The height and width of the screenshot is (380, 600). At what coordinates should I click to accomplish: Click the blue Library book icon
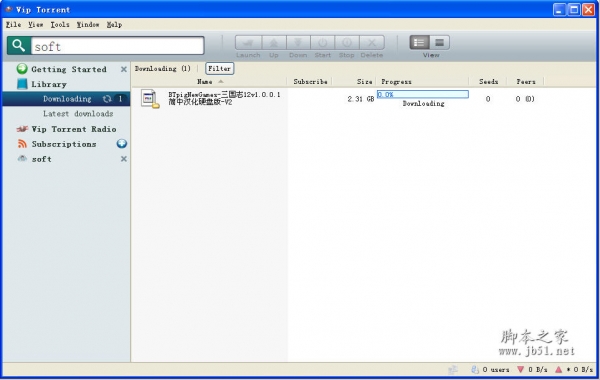22,84
